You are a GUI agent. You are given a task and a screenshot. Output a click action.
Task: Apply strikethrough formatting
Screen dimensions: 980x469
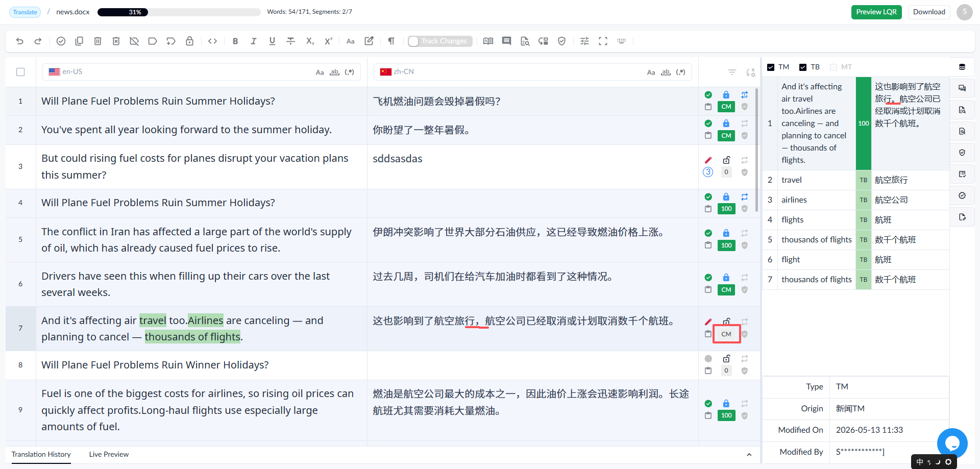pos(290,41)
